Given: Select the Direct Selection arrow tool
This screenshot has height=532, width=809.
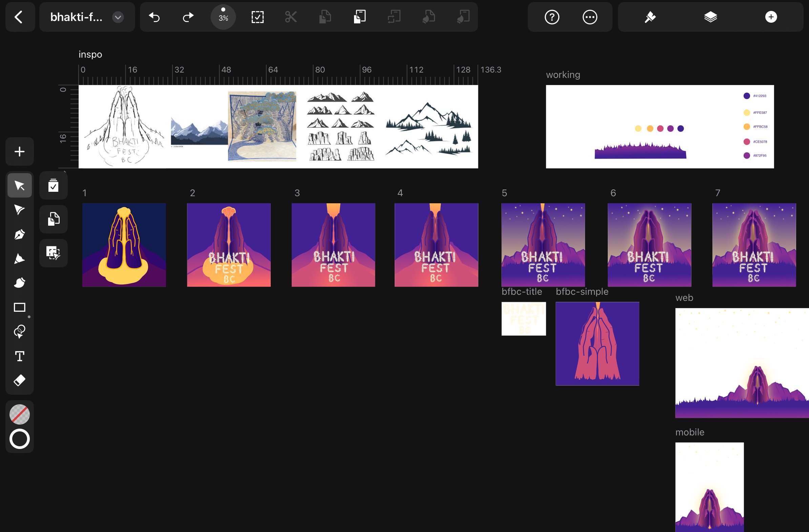Looking at the screenshot, I should tap(19, 210).
